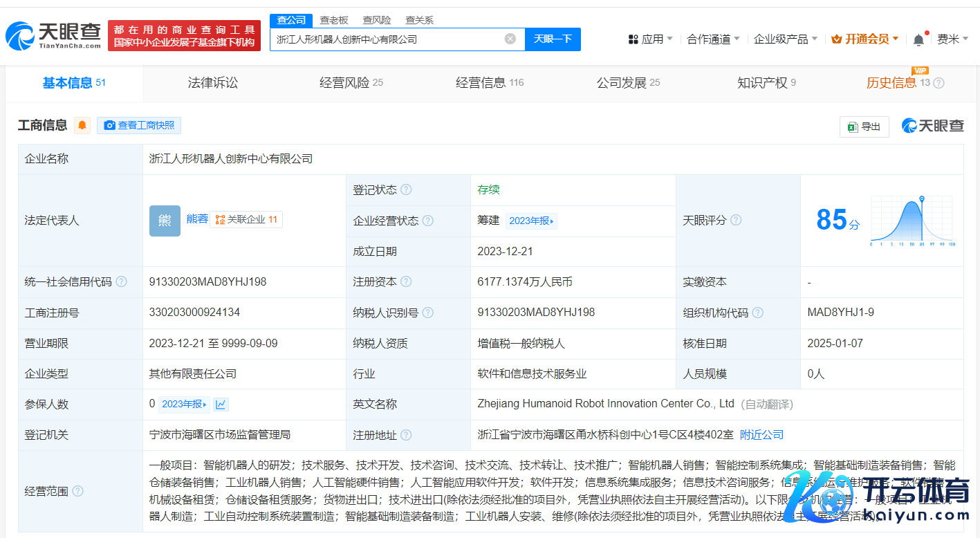Select the 查老板 search tab
The image size is (980, 538).
click(x=333, y=20)
